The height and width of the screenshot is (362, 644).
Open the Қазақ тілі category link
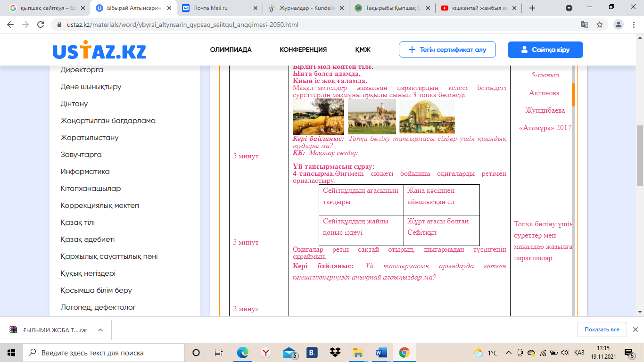click(x=78, y=222)
